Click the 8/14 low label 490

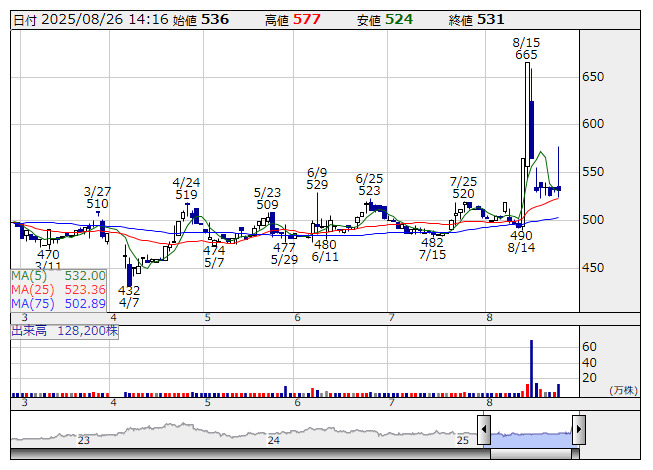point(521,235)
